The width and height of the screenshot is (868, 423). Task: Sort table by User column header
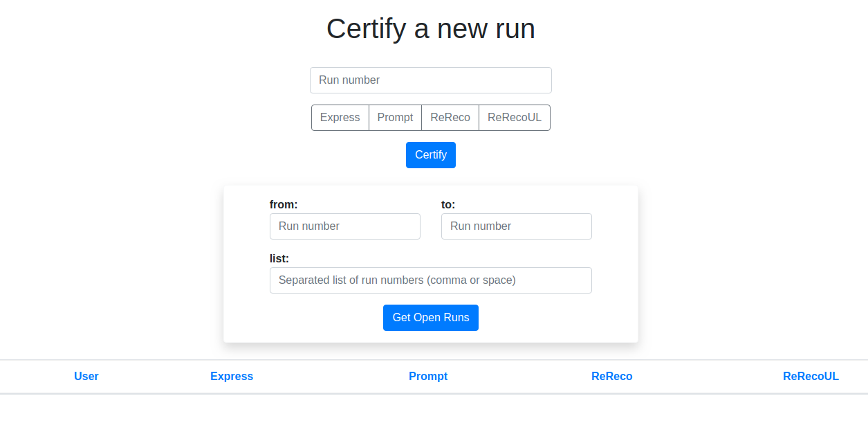tap(86, 377)
